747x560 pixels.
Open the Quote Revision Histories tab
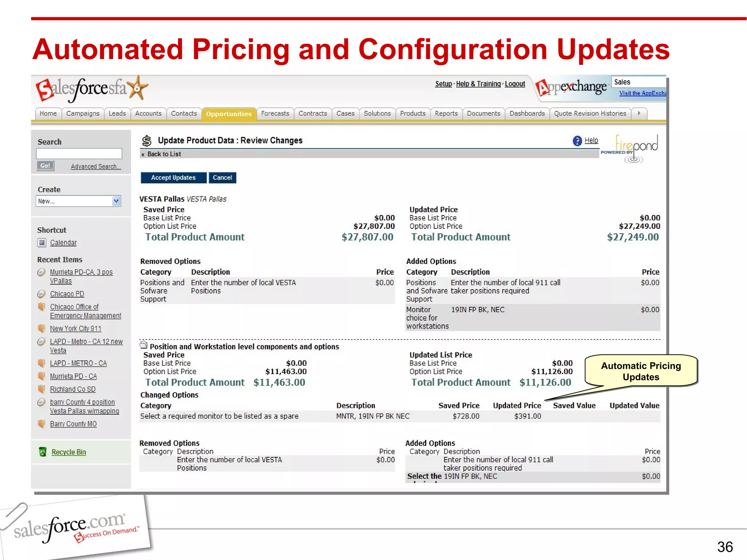point(590,114)
